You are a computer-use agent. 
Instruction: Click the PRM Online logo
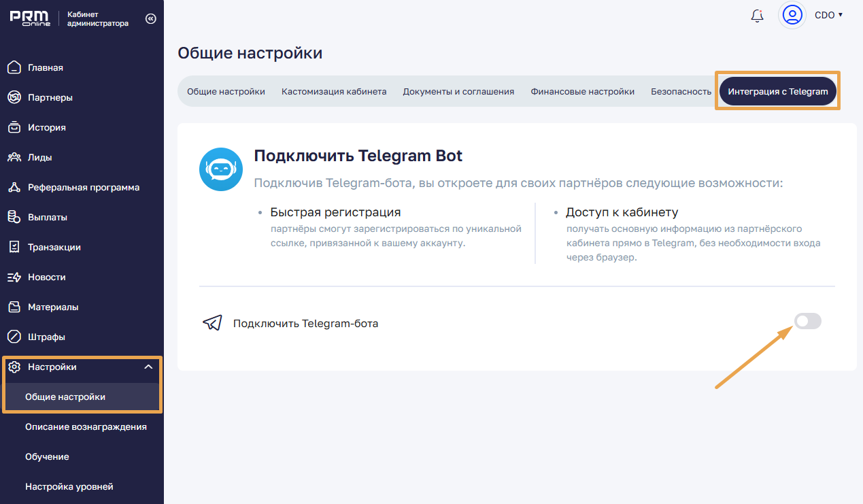point(31,18)
